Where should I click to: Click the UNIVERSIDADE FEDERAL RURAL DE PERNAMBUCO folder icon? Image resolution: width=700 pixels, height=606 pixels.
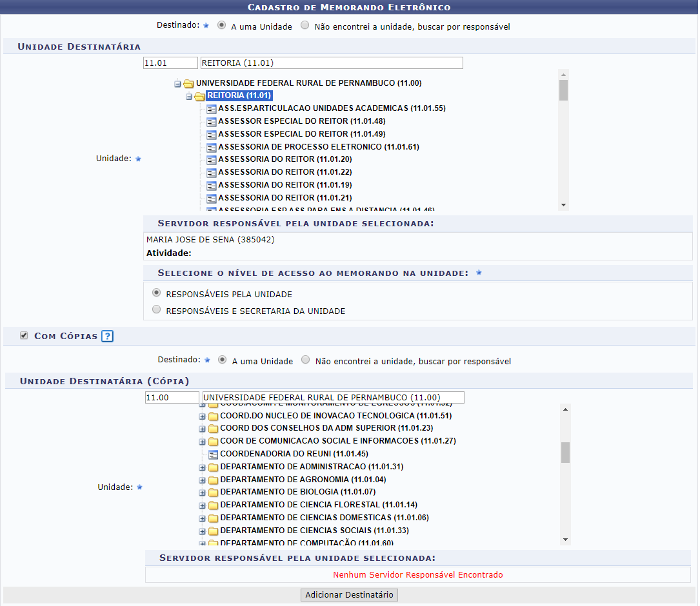tap(188, 84)
